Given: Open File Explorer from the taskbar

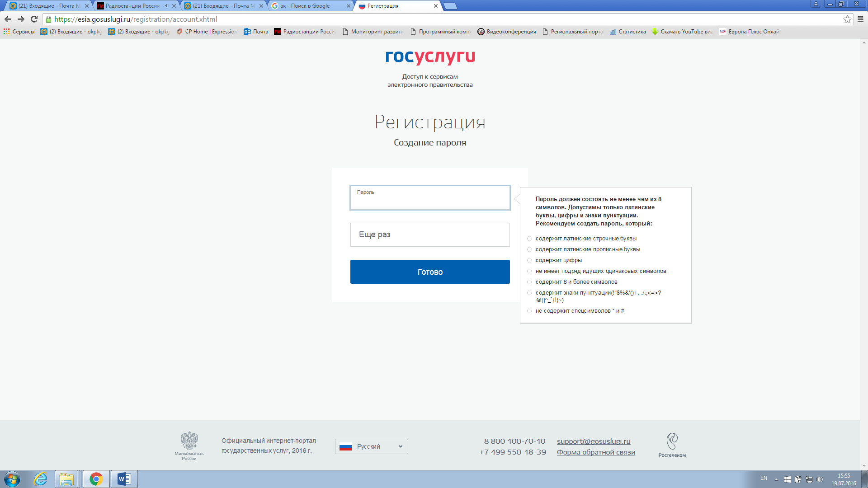Looking at the screenshot, I should 66,479.
